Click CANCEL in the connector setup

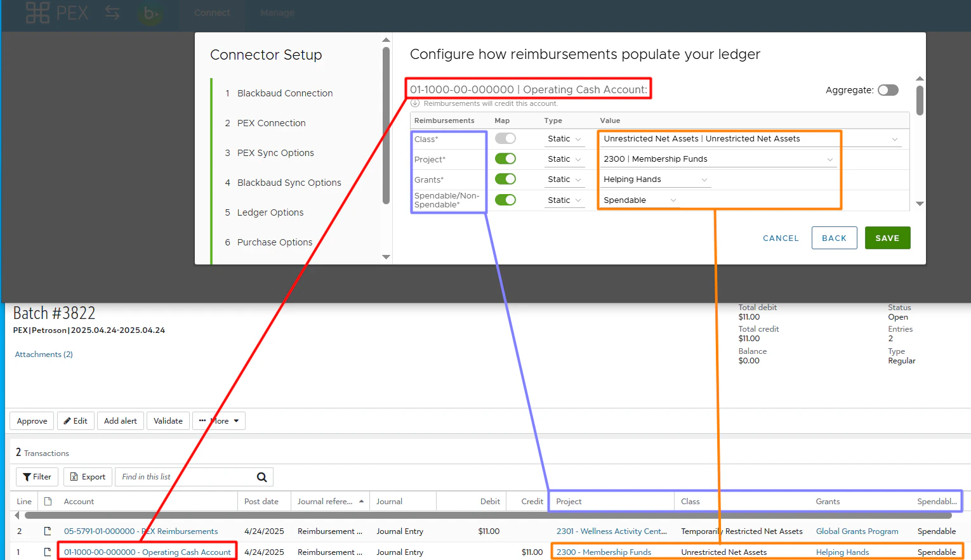click(781, 238)
